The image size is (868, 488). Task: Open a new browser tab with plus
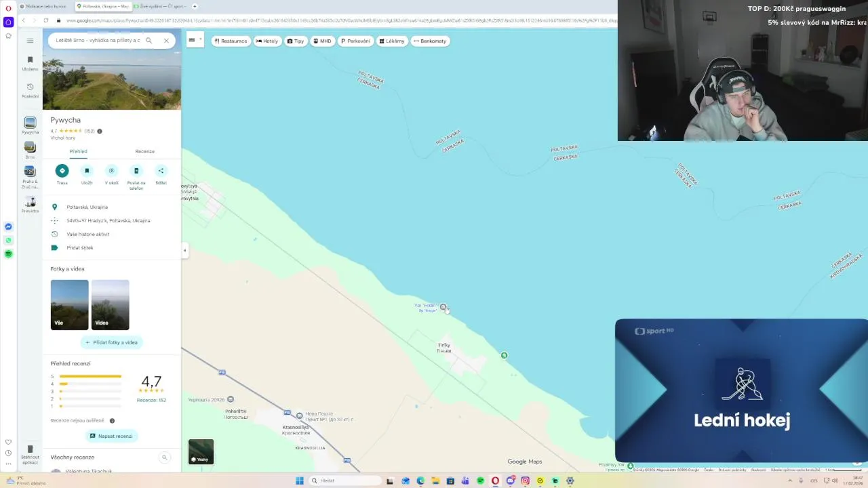tap(195, 6)
